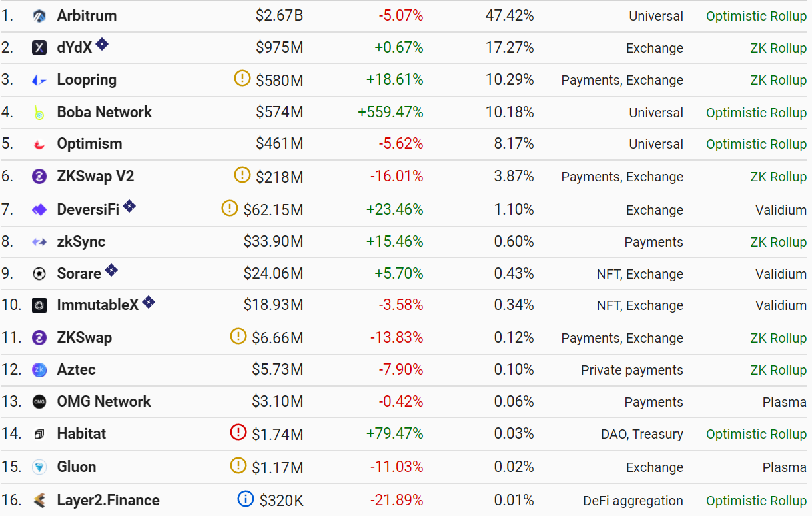
Task: Click the DeFi aggregation purpose cell
Action: (633, 501)
